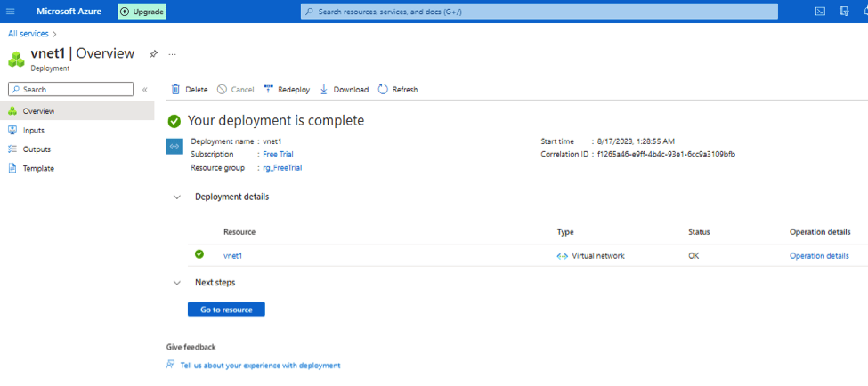Open the Outputs menu item
This screenshot has height=386, width=868.
click(x=37, y=149)
